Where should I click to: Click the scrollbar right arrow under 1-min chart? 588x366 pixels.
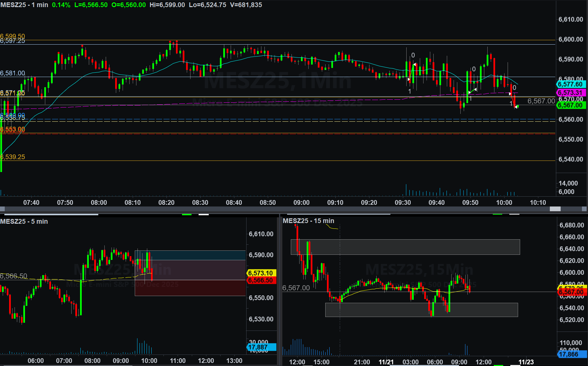click(x=585, y=209)
